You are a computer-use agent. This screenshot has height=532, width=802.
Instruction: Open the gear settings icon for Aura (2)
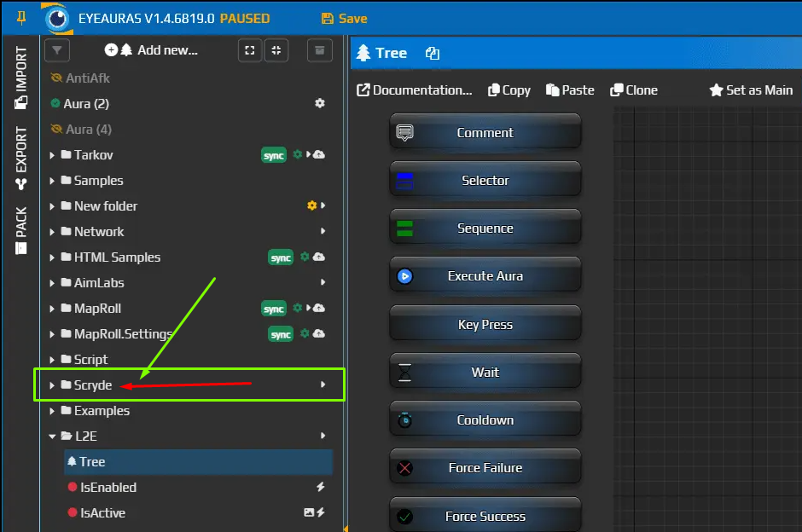320,103
